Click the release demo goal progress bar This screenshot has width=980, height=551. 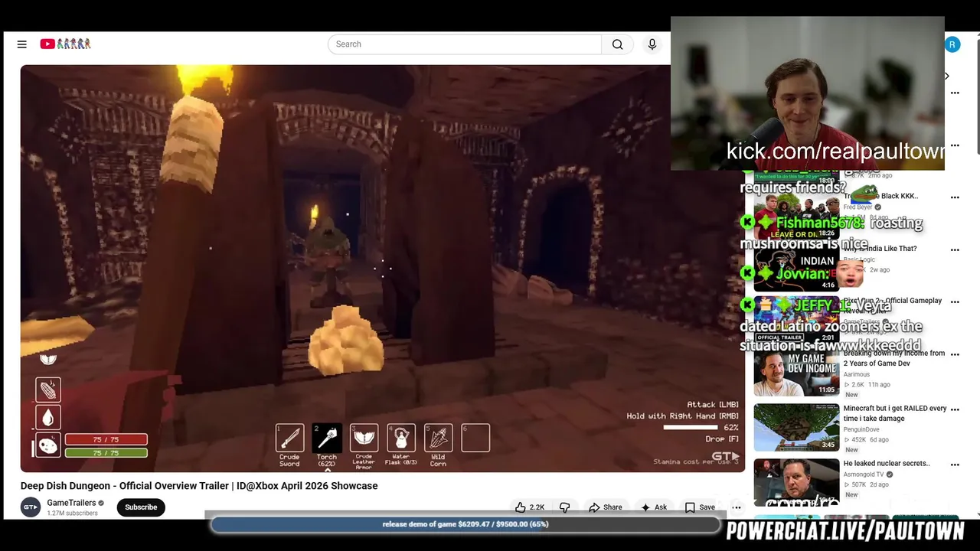pyautogui.click(x=465, y=524)
